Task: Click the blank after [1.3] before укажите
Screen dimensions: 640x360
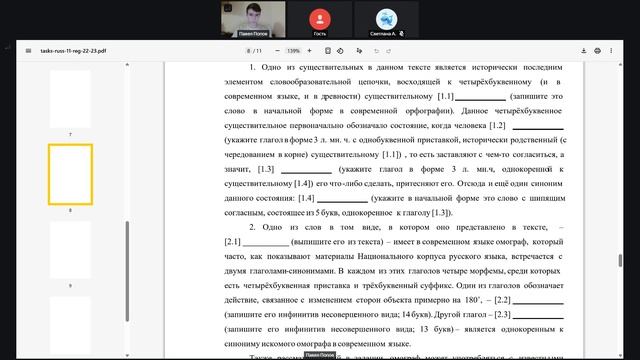Action: tap(307, 171)
